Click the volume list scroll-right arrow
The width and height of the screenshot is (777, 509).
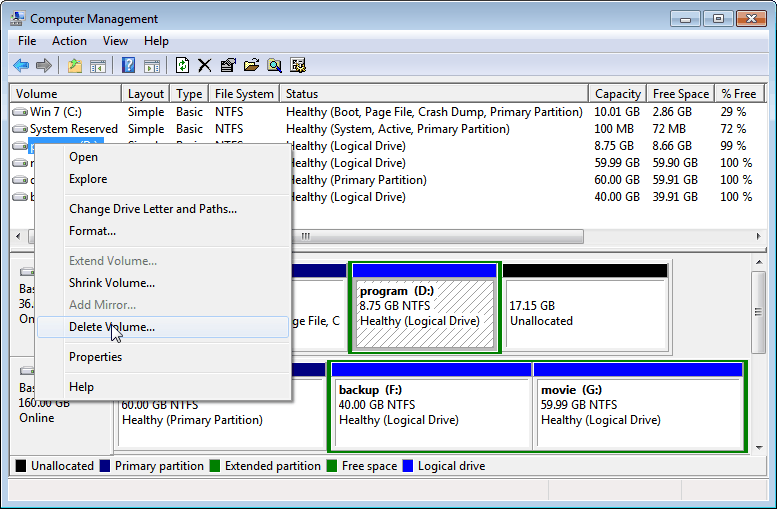click(x=758, y=236)
